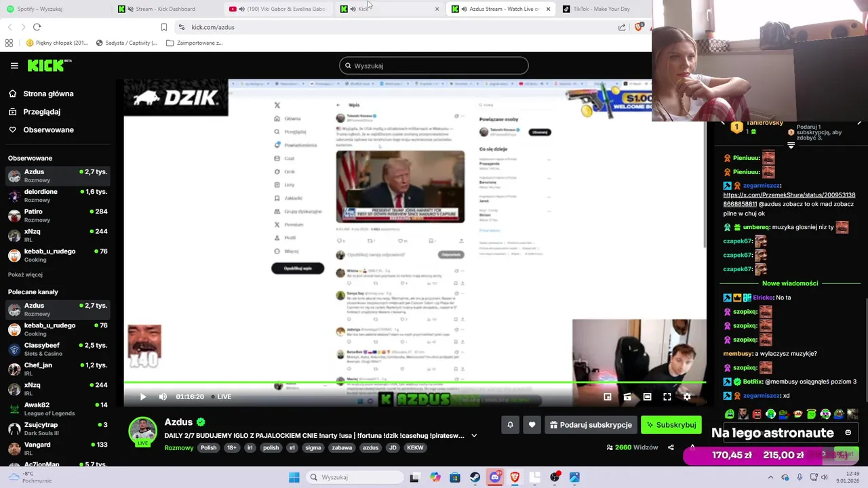Click Podaruj subskrypcje button

click(591, 425)
